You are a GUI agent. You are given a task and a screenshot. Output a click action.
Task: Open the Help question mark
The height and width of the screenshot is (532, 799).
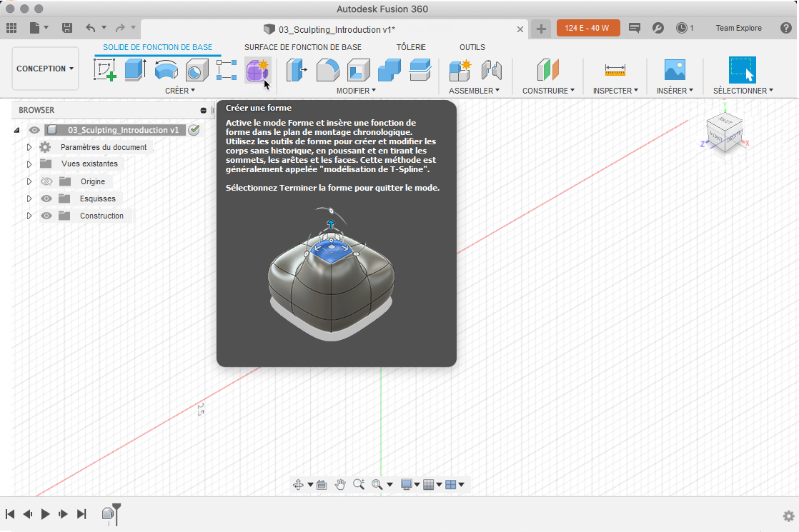(786, 28)
